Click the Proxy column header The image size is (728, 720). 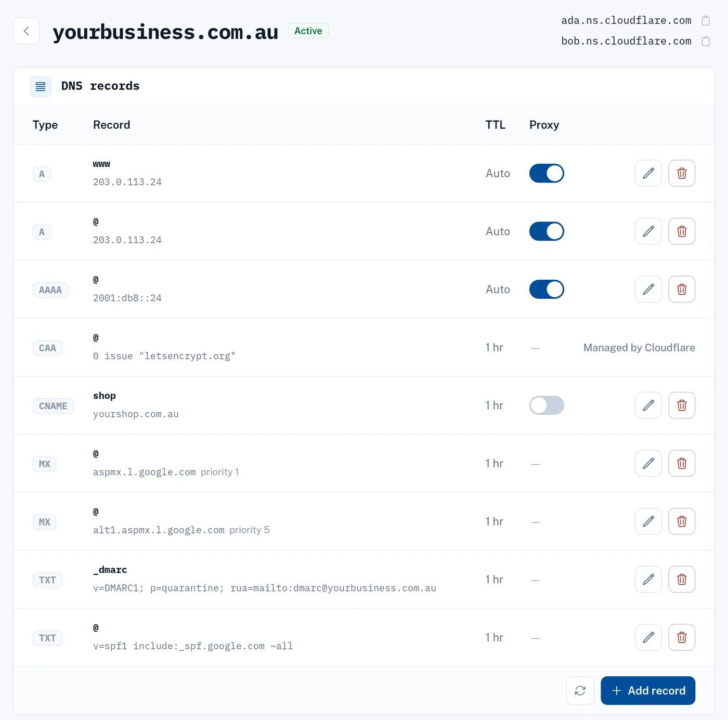coord(544,125)
